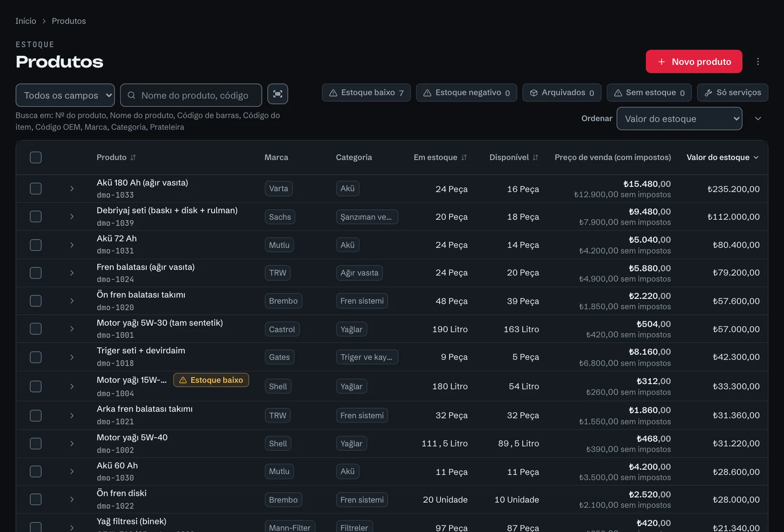
Task: Click the Brembo tag on Ön fren diski row
Action: coord(283,500)
